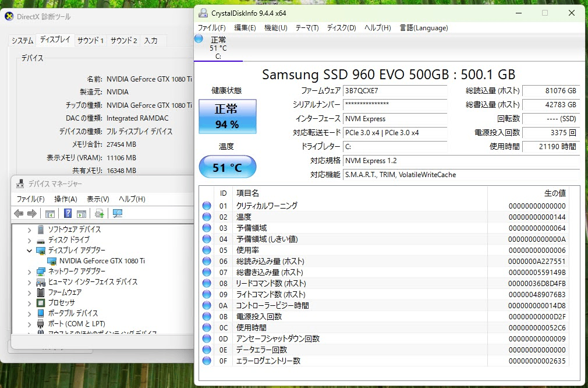
Task: Expand the ネットワーク アダプター tree node
Action: click(x=29, y=271)
